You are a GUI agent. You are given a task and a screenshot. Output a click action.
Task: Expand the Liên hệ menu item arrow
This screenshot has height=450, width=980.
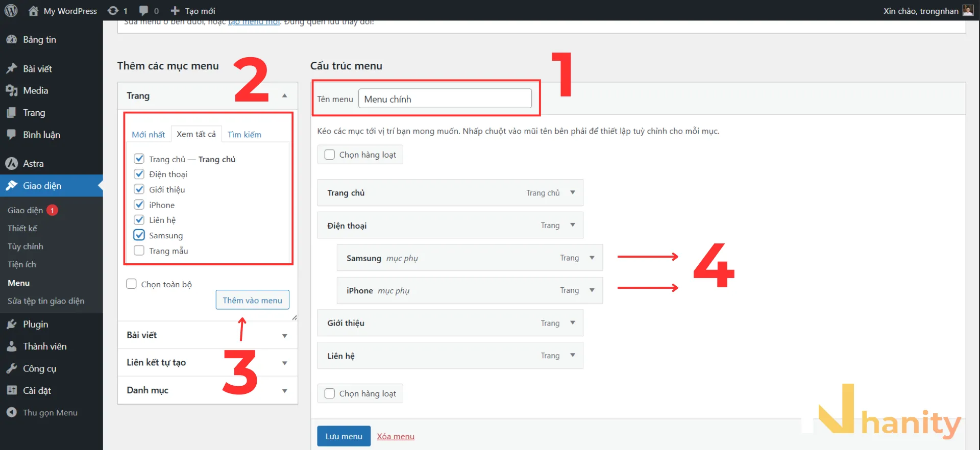tap(573, 355)
